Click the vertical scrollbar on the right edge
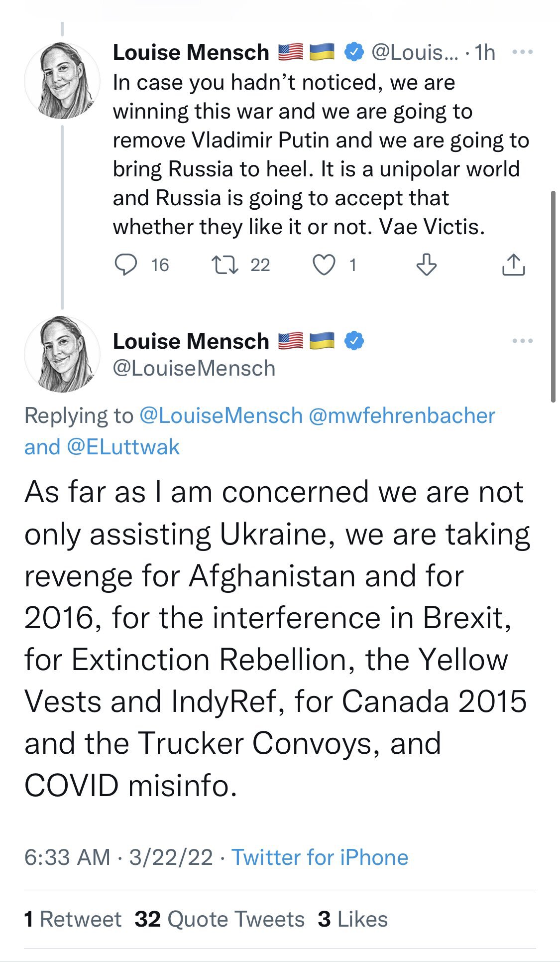 tap(553, 296)
